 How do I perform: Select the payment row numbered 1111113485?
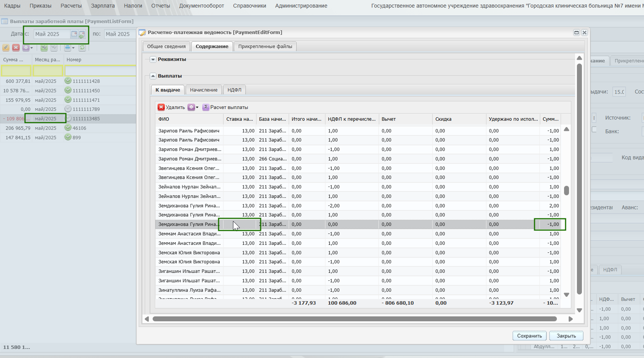[68, 118]
